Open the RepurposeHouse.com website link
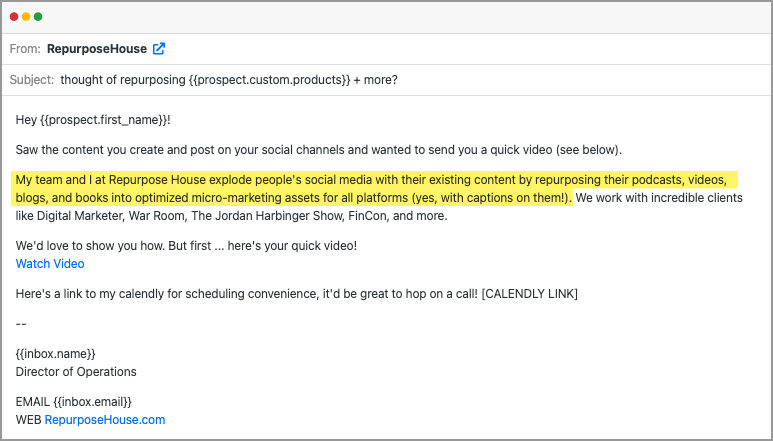This screenshot has height=441, width=773. (104, 420)
